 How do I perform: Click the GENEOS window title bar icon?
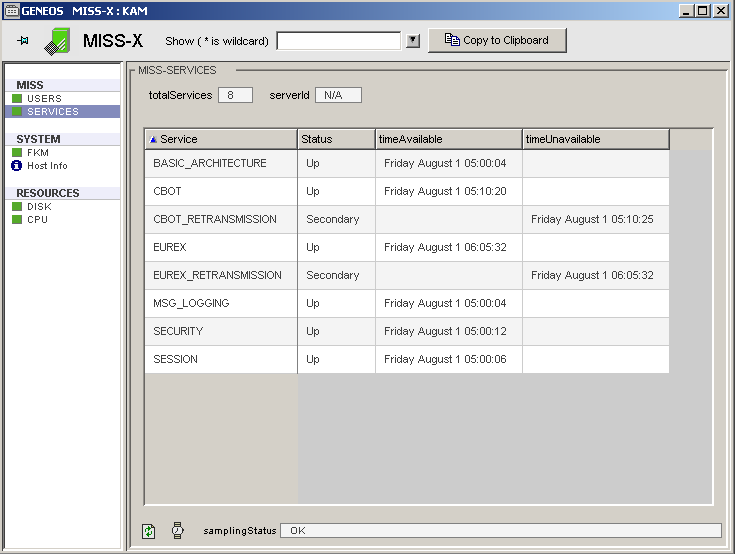(12, 10)
